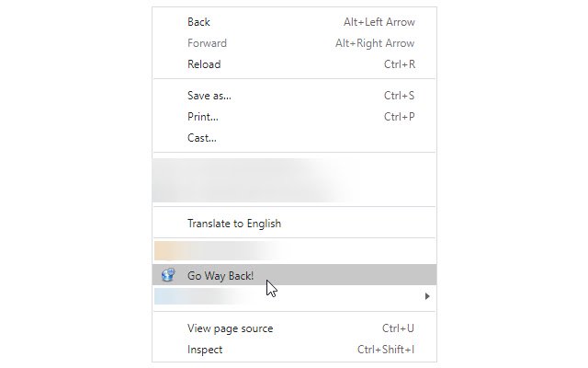The width and height of the screenshot is (588, 368).
Task: Click the Ctrl+P shortcut text
Action: (x=399, y=117)
